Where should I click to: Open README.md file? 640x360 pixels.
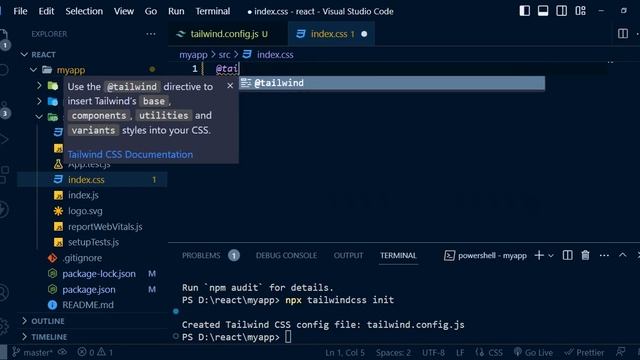tap(88, 305)
